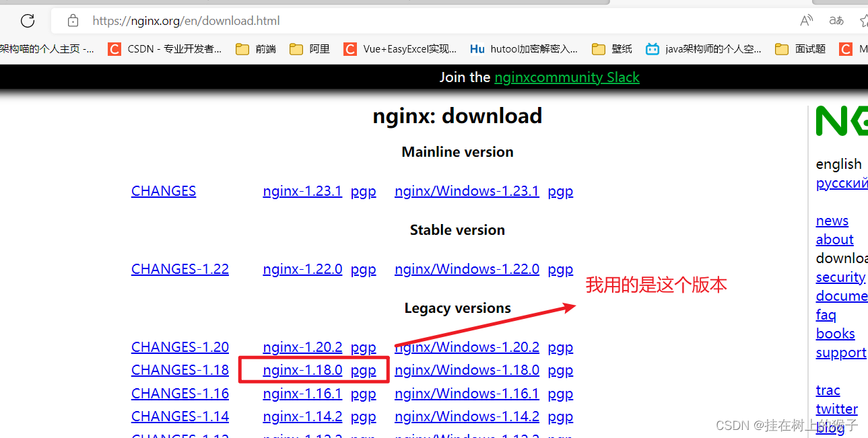
Task: Reload the page with the refresh icon
Action: coord(28,21)
